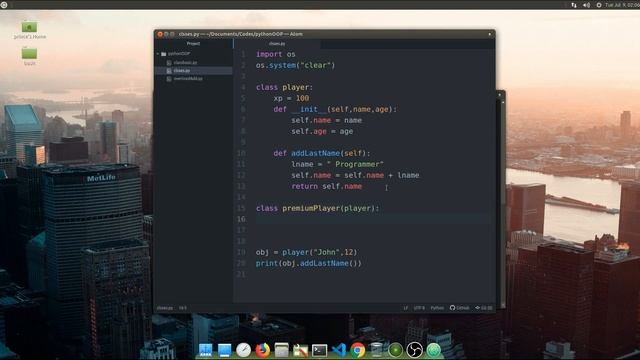Viewport: 640px width, 360px height.
Task: Open the volume indicator in top panel
Action: (587, 5)
